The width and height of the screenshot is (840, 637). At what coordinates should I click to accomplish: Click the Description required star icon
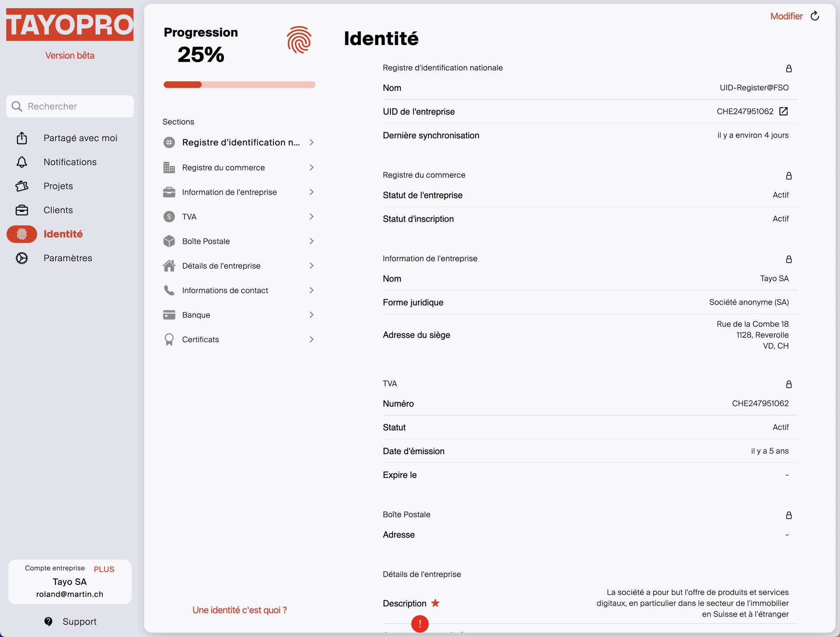[435, 603]
